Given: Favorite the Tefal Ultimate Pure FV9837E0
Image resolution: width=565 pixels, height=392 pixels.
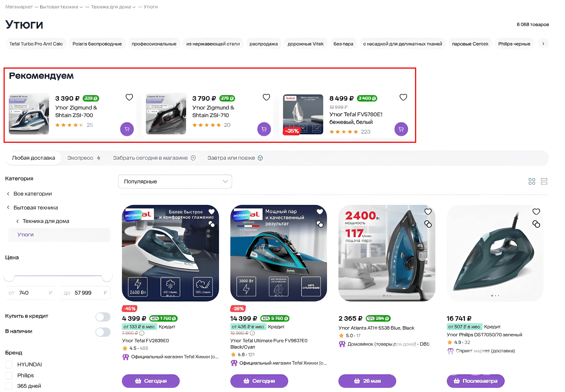Looking at the screenshot, I should [x=320, y=211].
